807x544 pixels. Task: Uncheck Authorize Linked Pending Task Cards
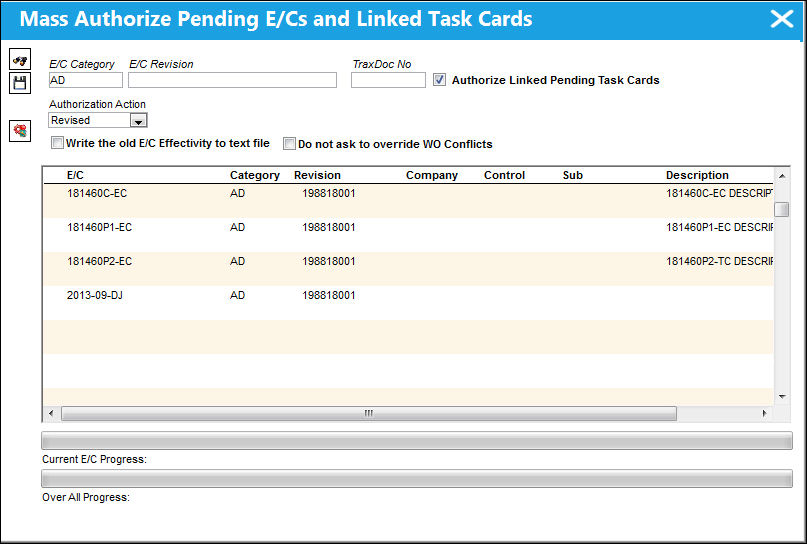[439, 80]
